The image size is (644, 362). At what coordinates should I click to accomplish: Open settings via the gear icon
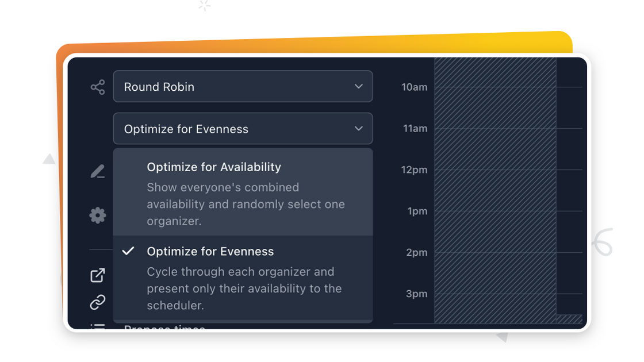[x=98, y=215]
